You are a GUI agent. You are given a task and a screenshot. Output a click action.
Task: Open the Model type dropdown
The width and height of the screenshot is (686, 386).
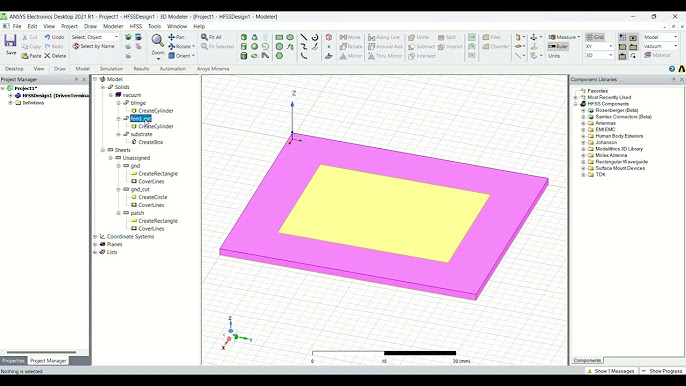pyautogui.click(x=660, y=37)
